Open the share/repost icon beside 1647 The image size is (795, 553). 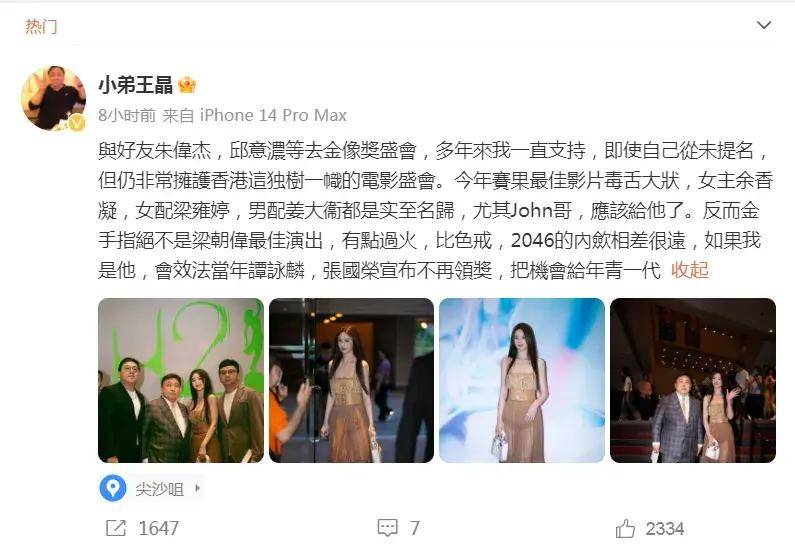116,528
